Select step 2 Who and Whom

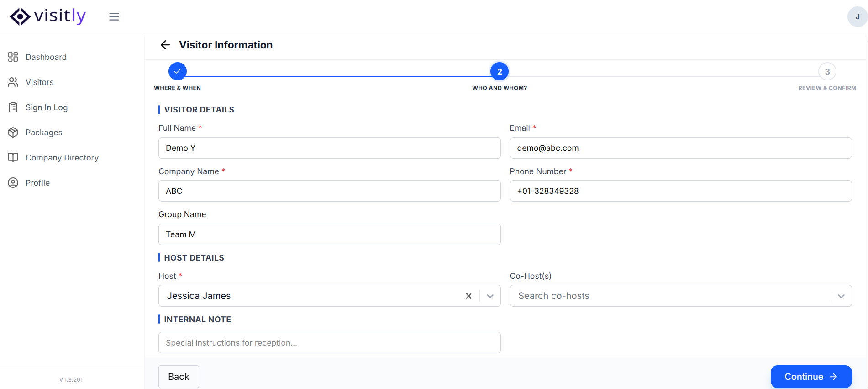(x=500, y=71)
